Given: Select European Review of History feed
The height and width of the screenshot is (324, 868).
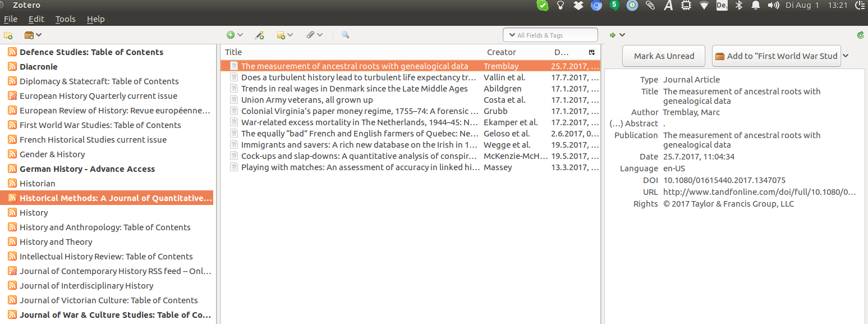Looking at the screenshot, I should (x=107, y=111).
